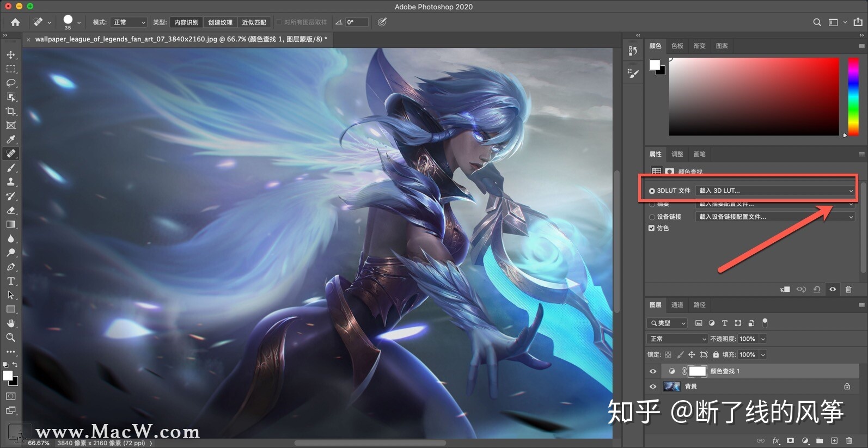Select the Lasso tool
Image resolution: width=868 pixels, height=448 pixels.
point(11,83)
